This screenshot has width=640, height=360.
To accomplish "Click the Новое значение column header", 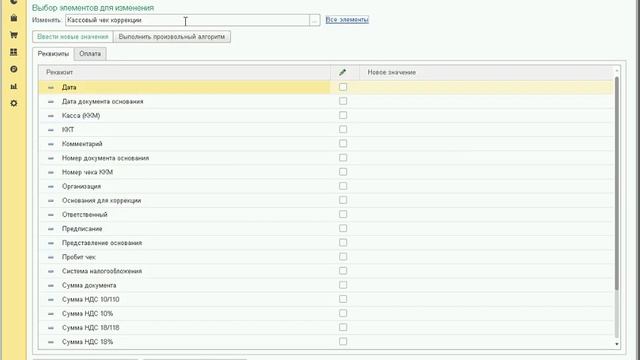I will pos(486,72).
